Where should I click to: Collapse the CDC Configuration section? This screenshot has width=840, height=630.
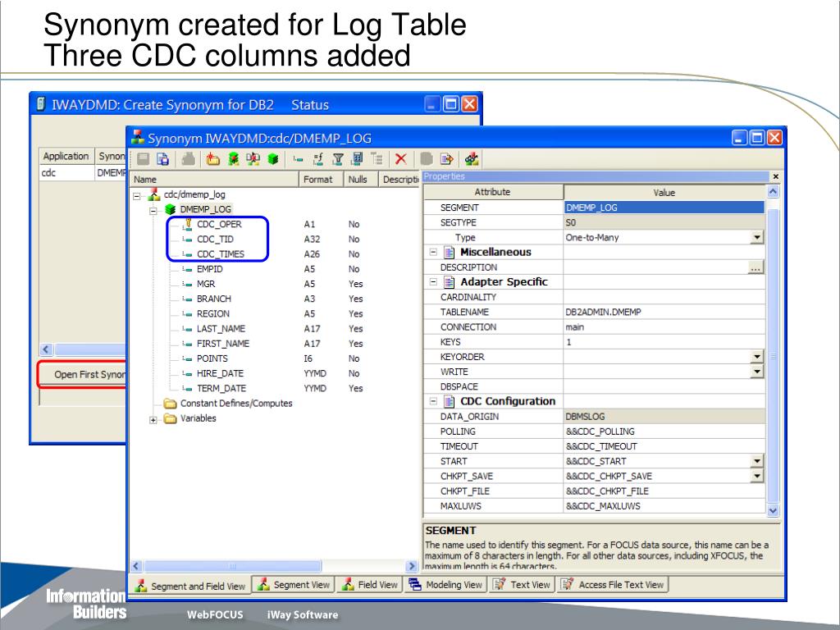point(433,402)
